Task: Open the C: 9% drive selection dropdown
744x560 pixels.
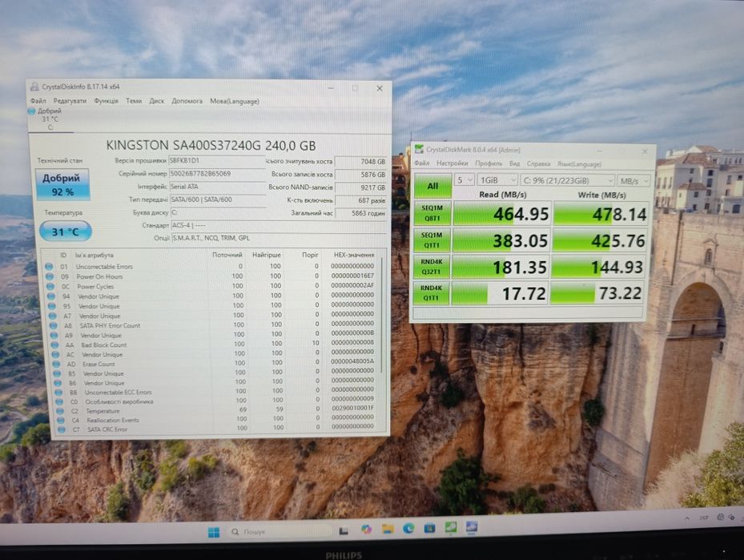Action: point(568,181)
